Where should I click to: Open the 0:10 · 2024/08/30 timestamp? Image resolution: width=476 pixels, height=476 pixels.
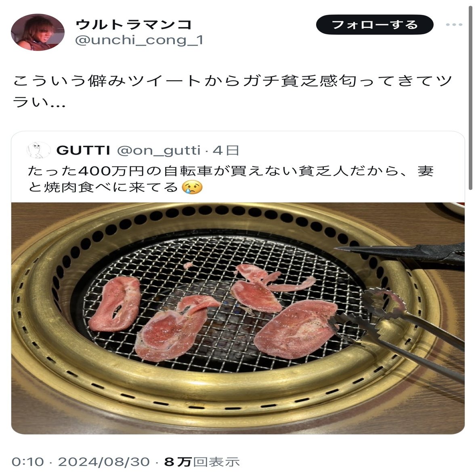click(81, 462)
